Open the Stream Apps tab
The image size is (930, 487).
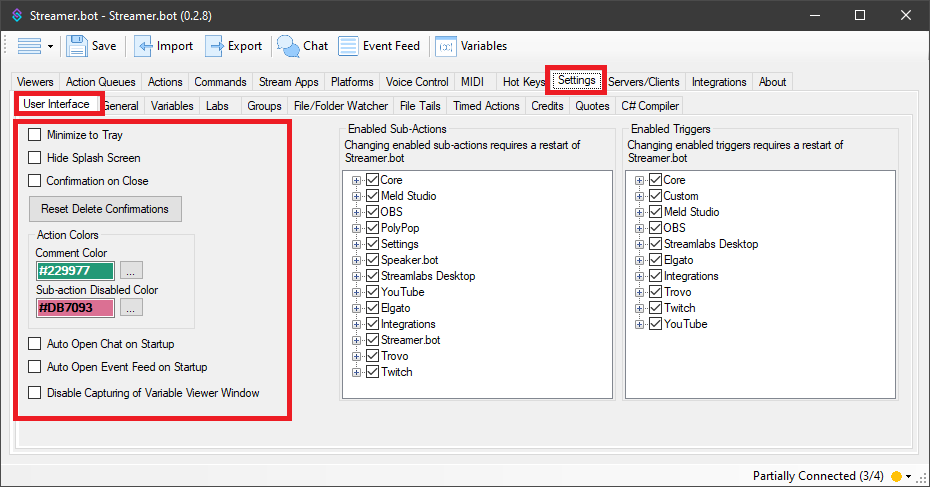(x=289, y=82)
